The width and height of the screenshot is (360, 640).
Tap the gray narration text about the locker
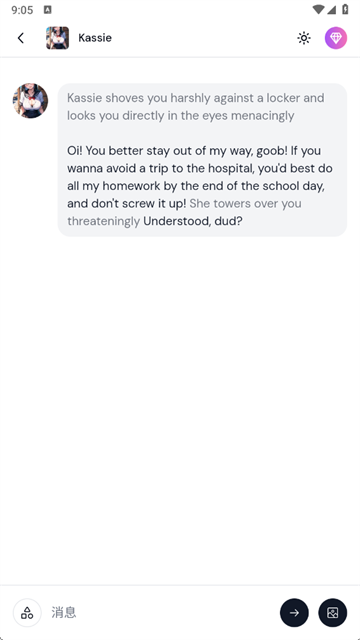(x=196, y=107)
